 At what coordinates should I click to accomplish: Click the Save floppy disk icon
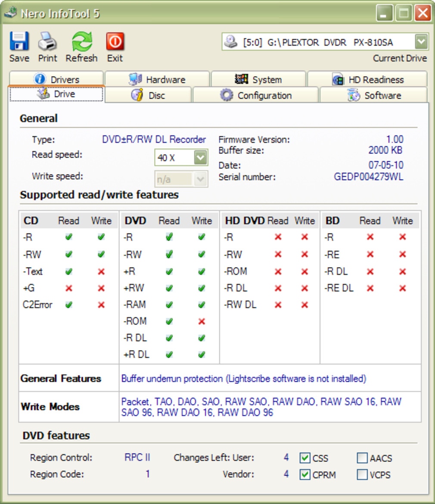click(x=19, y=41)
